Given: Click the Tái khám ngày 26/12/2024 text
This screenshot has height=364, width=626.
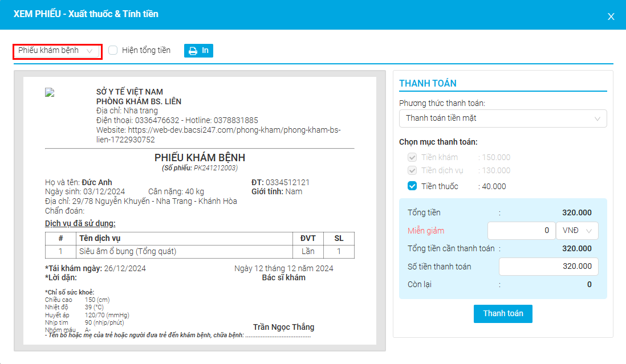Looking at the screenshot, I should click(x=95, y=268).
